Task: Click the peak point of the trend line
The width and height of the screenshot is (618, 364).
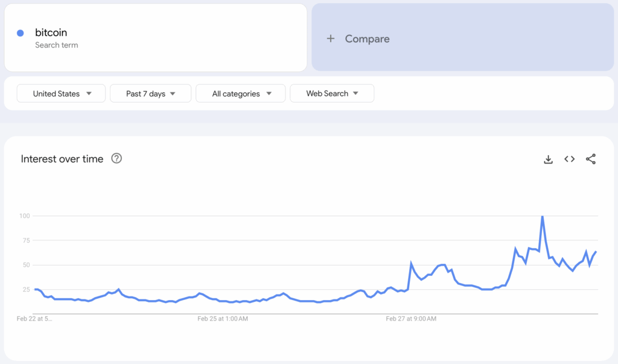Action: [x=543, y=216]
